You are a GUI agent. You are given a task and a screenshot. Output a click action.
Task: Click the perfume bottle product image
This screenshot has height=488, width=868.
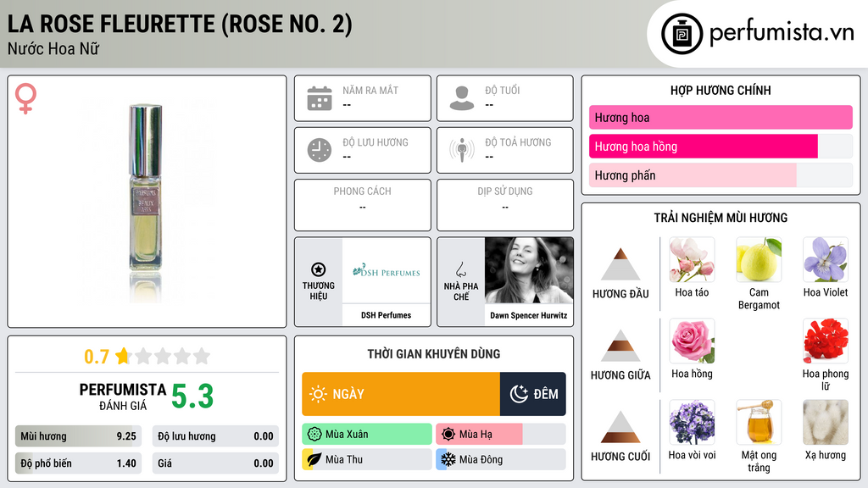[x=146, y=202]
